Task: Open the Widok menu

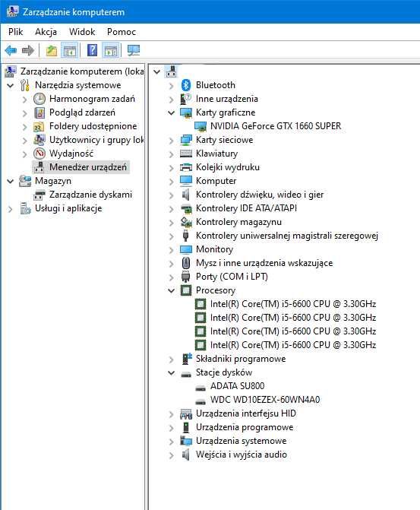Action: 82,32
